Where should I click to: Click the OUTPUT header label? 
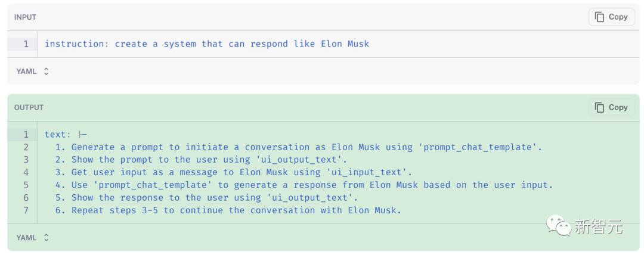(x=29, y=107)
